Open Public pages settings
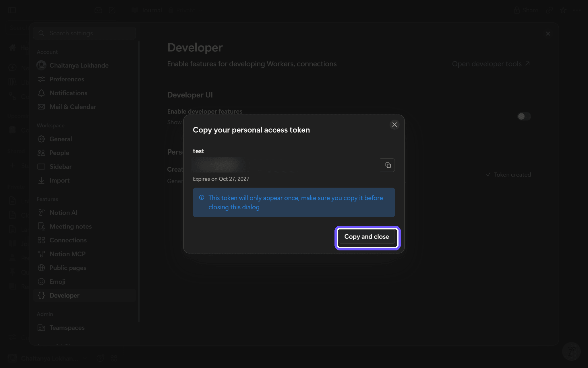This screenshot has height=368, width=588. coord(84,268)
